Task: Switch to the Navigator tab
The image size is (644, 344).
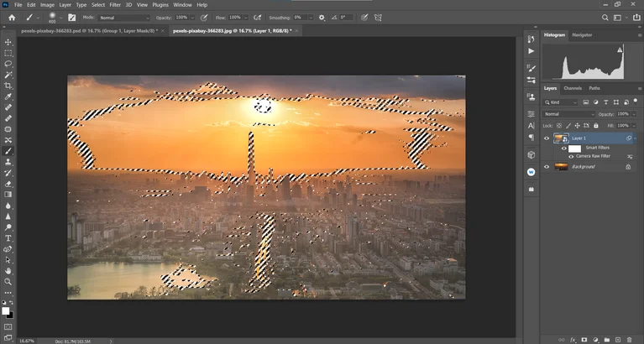Action: point(582,35)
